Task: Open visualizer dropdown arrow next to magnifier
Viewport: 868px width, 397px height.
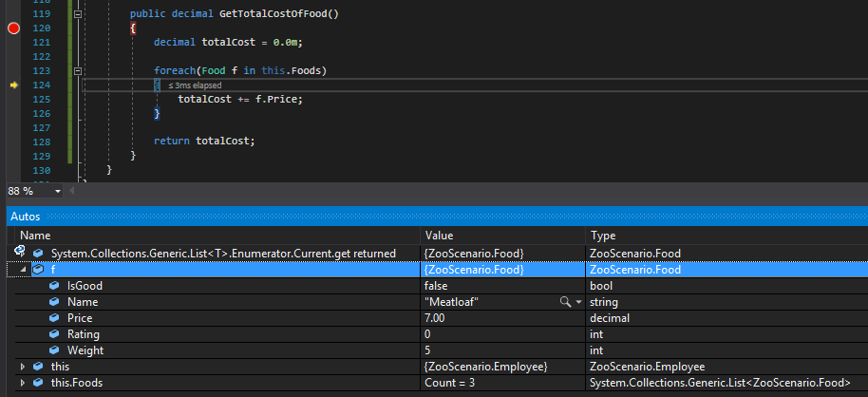Action: [x=577, y=302]
